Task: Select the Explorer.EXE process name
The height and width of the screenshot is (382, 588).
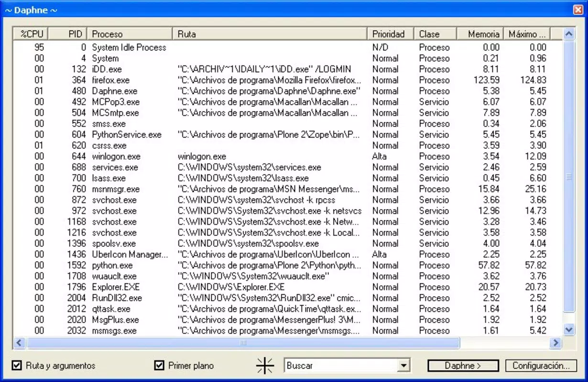Action: (116, 287)
